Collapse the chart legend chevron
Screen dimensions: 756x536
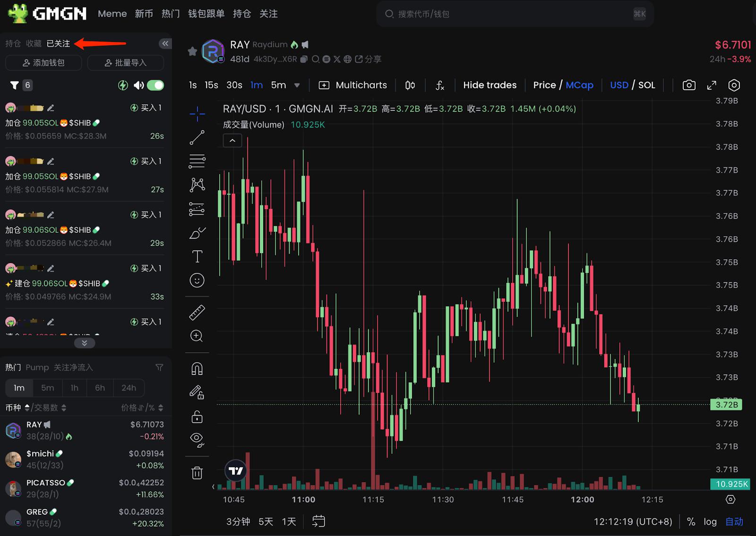pyautogui.click(x=232, y=141)
